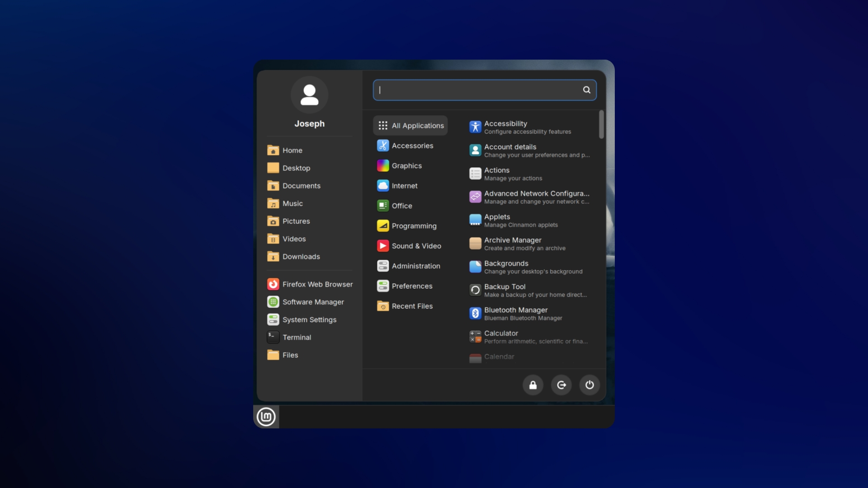
Task: Open the Pictures folder icon
Action: pos(273,221)
